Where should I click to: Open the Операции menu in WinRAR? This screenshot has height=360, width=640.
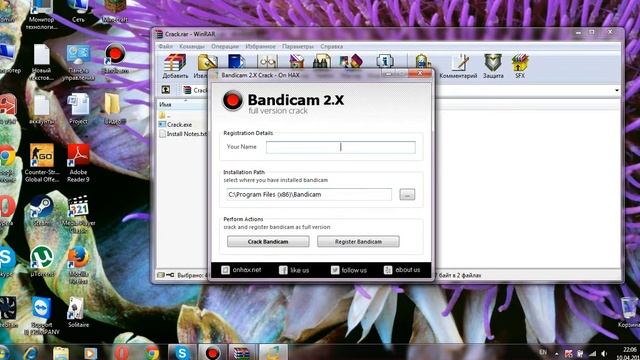[x=224, y=47]
